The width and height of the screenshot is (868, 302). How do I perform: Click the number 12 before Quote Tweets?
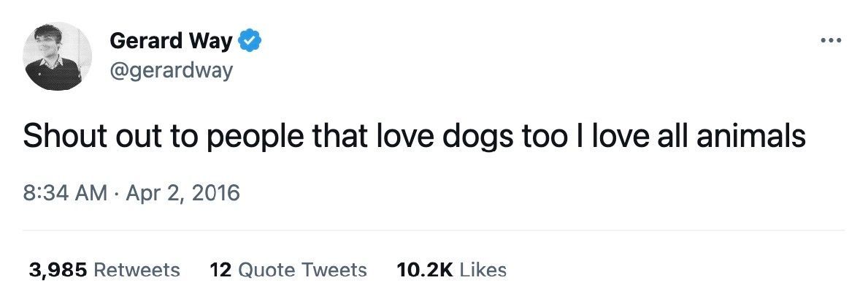(x=220, y=270)
